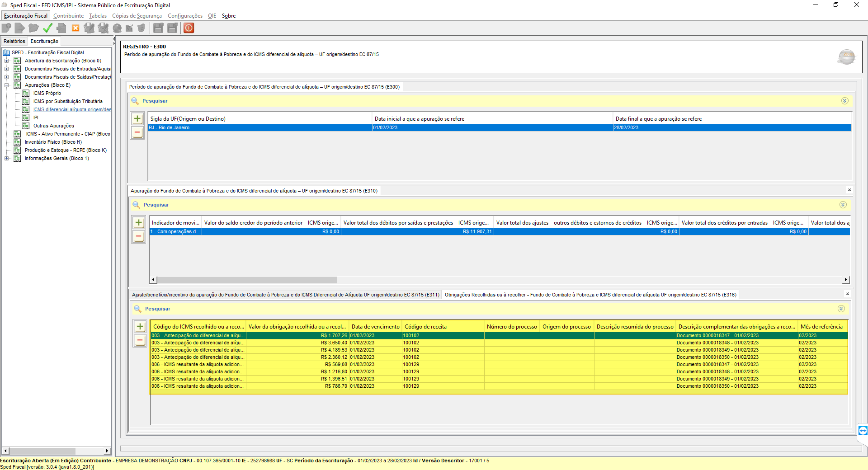Click the globe transmit toolbar icon
This screenshot has width=868, height=470.
(x=117, y=28)
